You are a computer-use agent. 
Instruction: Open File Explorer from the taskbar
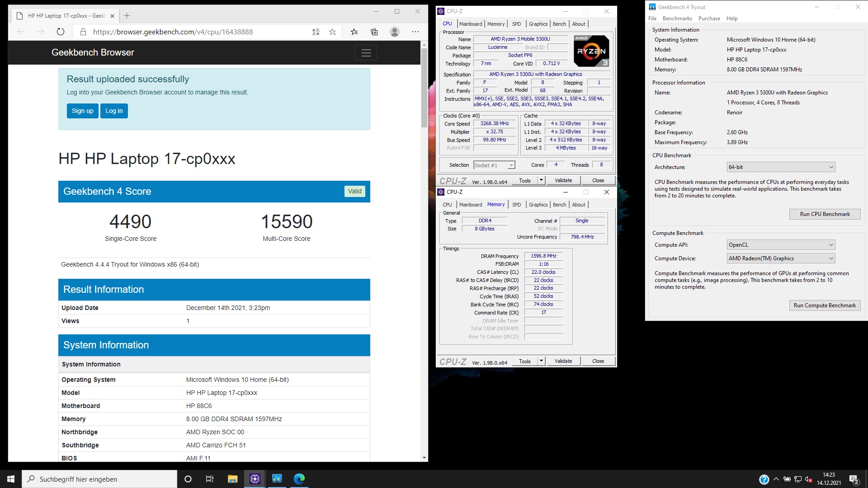tap(232, 479)
